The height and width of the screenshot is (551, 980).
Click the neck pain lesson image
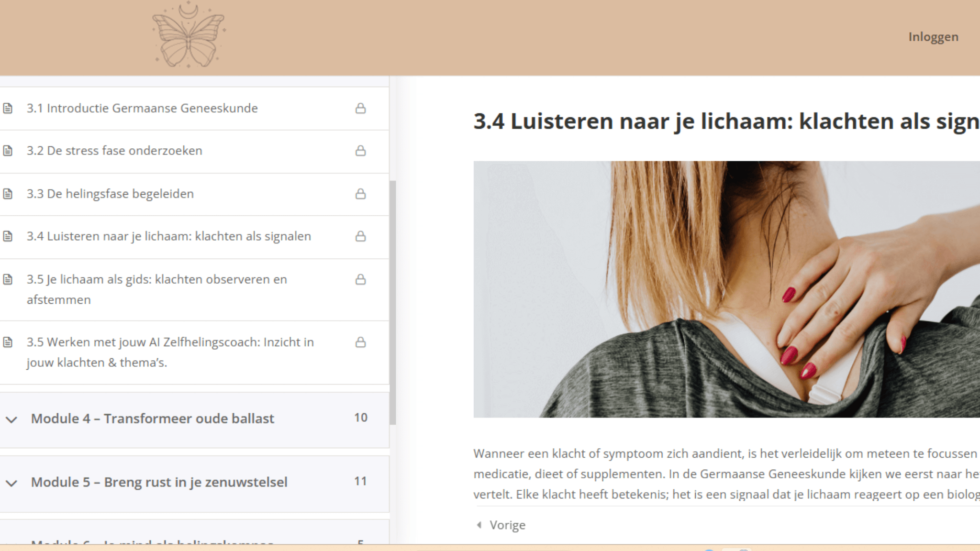click(726, 289)
